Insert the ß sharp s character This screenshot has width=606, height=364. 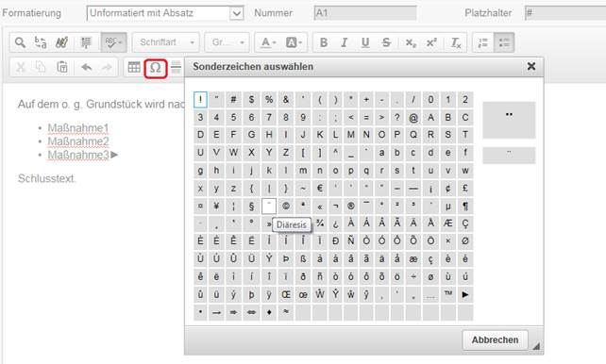(x=303, y=258)
